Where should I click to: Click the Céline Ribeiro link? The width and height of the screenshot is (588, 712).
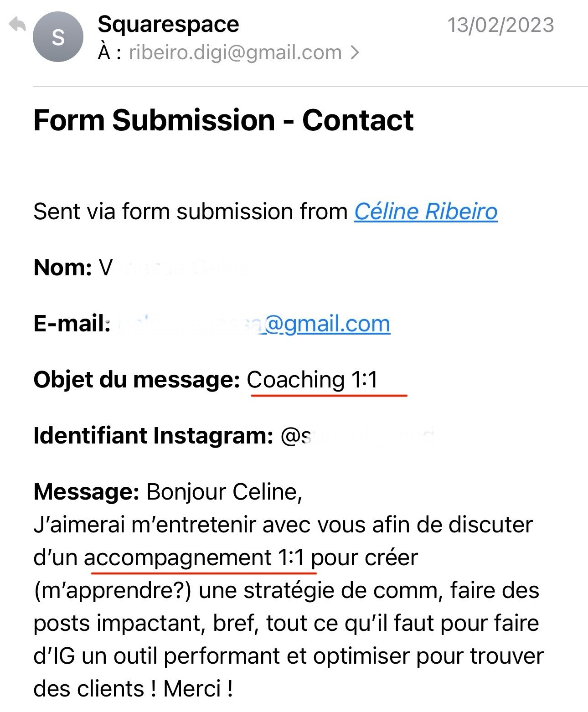[x=426, y=212]
